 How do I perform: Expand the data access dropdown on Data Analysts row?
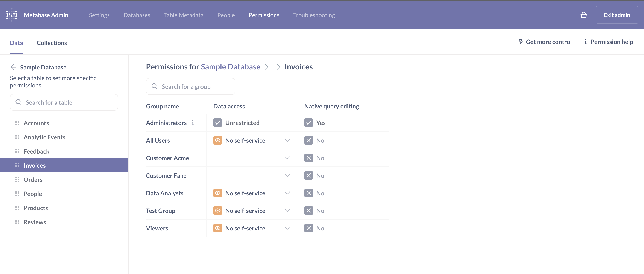pos(287,193)
